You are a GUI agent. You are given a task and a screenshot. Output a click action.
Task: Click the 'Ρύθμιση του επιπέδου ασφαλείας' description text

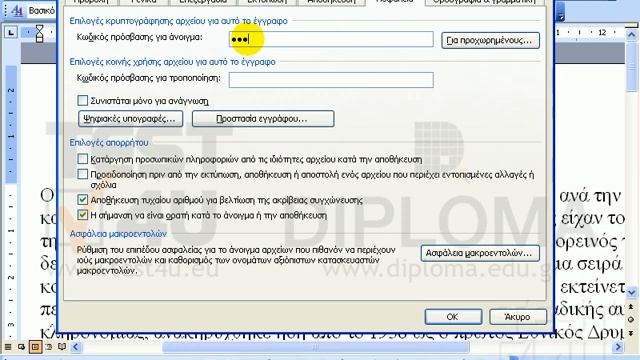(x=236, y=260)
